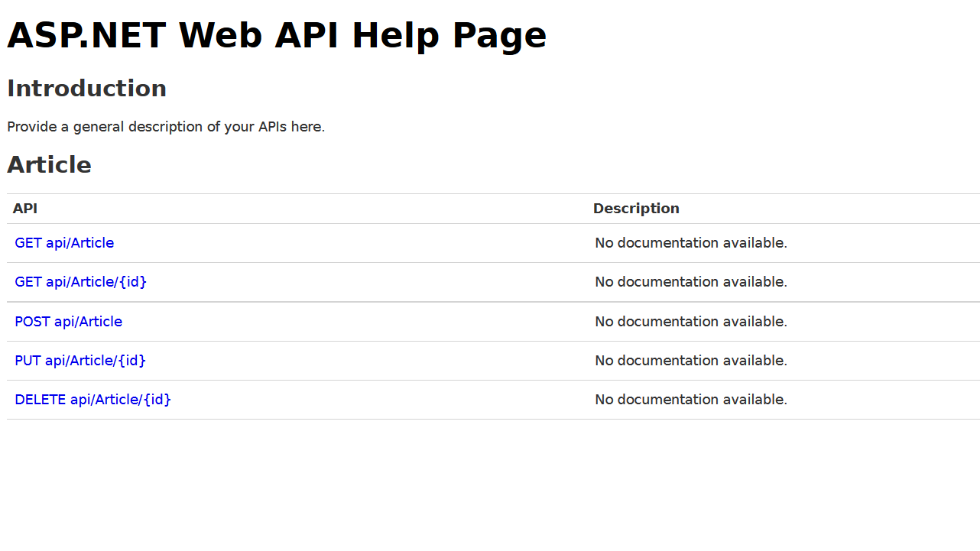Screen dimensions: 980x551
Task: Click the ASP.NET Web API Help Page title
Action: [277, 35]
